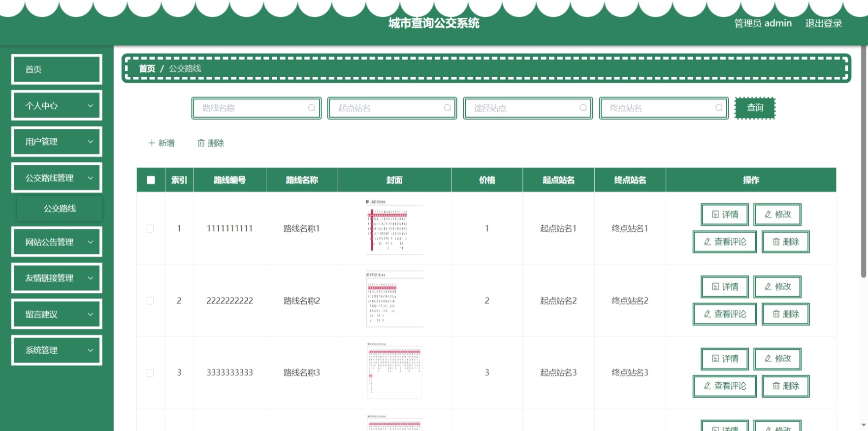Viewport: 868px width, 431px height.
Task: Click the 公交路线 breadcrumb text
Action: pyautogui.click(x=185, y=68)
